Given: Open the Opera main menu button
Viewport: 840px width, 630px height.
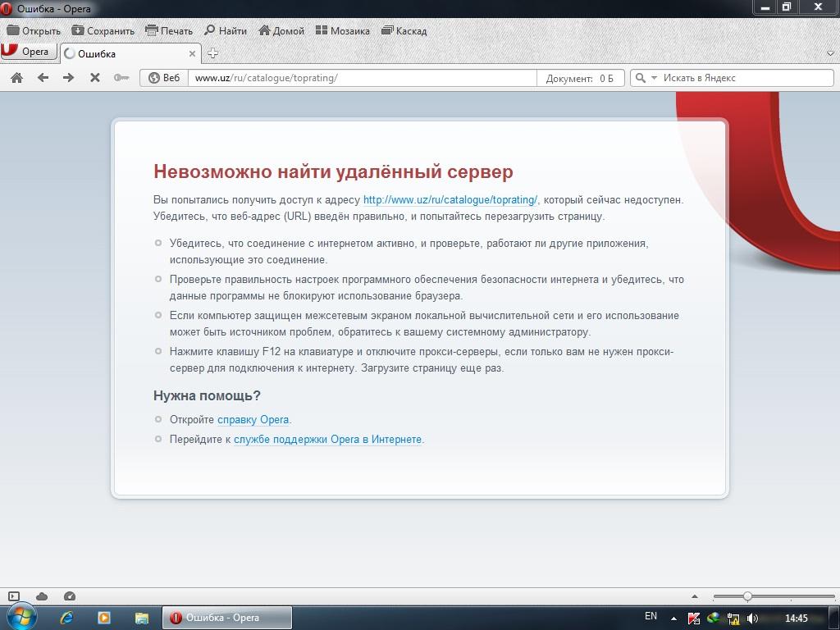Looking at the screenshot, I should click(28, 52).
